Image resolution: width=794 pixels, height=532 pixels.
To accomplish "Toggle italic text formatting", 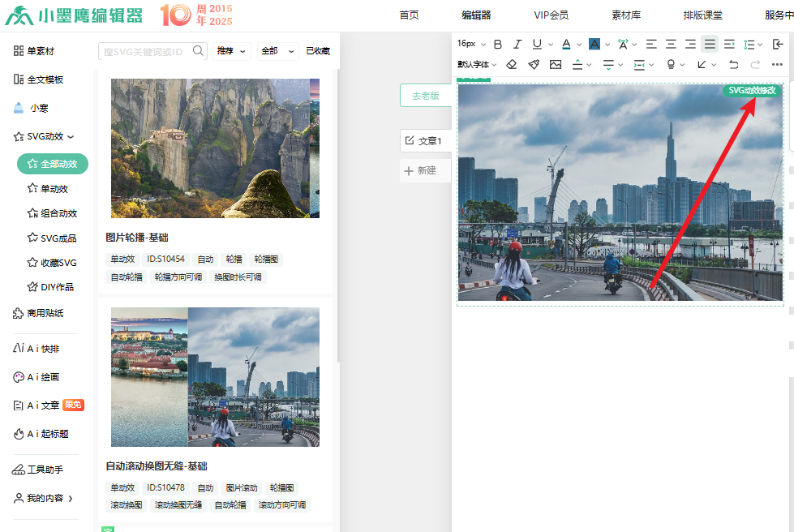I will coord(517,44).
